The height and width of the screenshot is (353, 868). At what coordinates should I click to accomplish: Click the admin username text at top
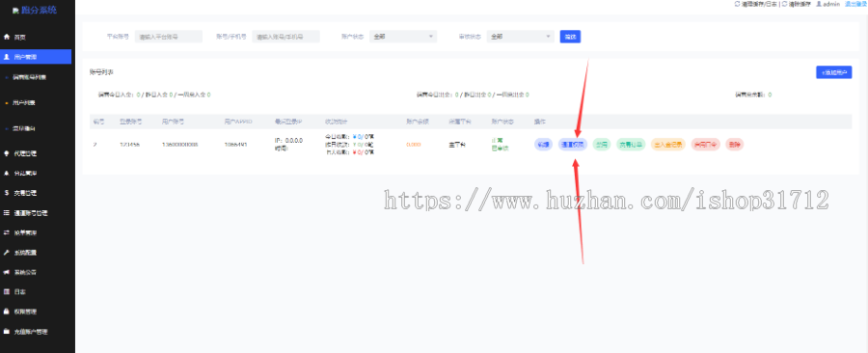832,4
